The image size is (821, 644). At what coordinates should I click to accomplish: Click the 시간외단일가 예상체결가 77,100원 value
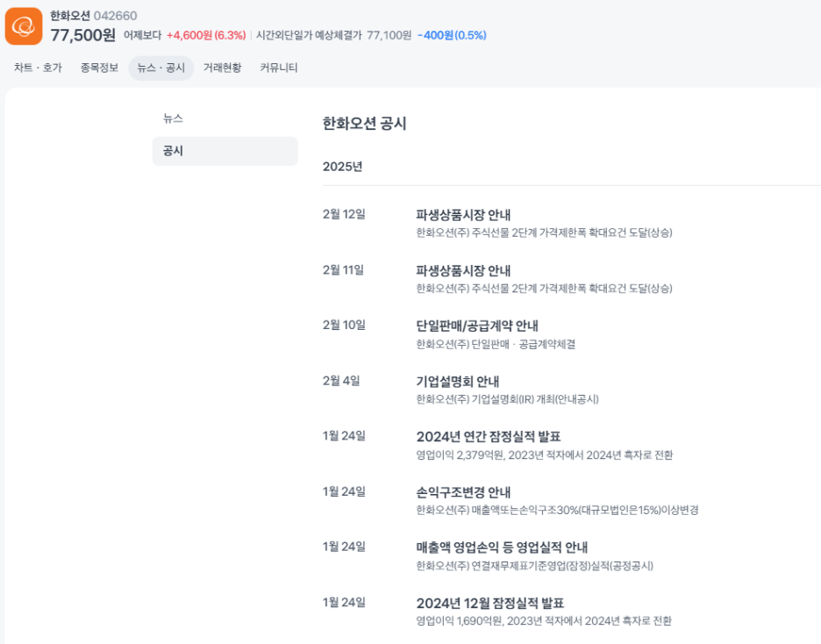pos(333,35)
